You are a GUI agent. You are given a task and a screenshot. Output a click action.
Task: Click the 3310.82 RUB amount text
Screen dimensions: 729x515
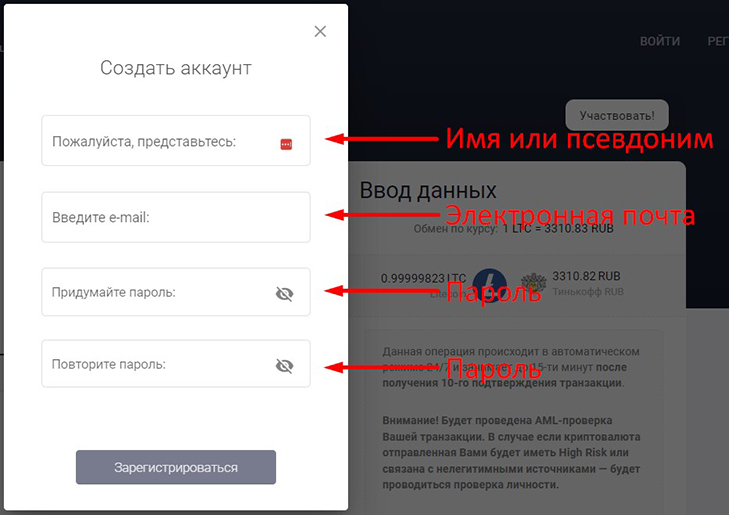pyautogui.click(x=586, y=276)
